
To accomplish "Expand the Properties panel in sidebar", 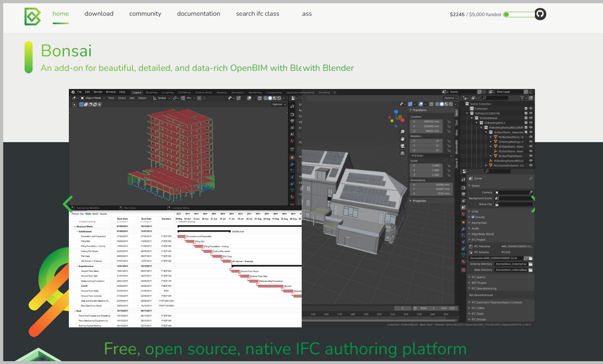I will 419,201.
